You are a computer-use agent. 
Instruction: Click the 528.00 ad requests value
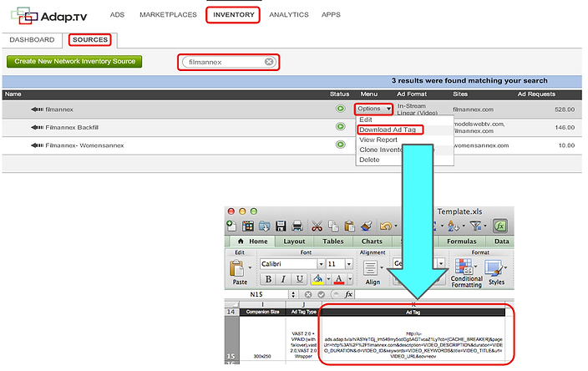click(x=565, y=109)
